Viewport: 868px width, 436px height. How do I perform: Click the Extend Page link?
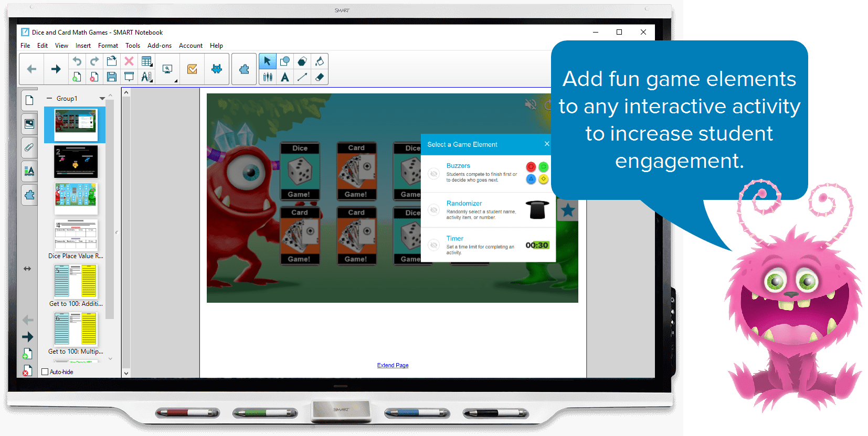(393, 365)
